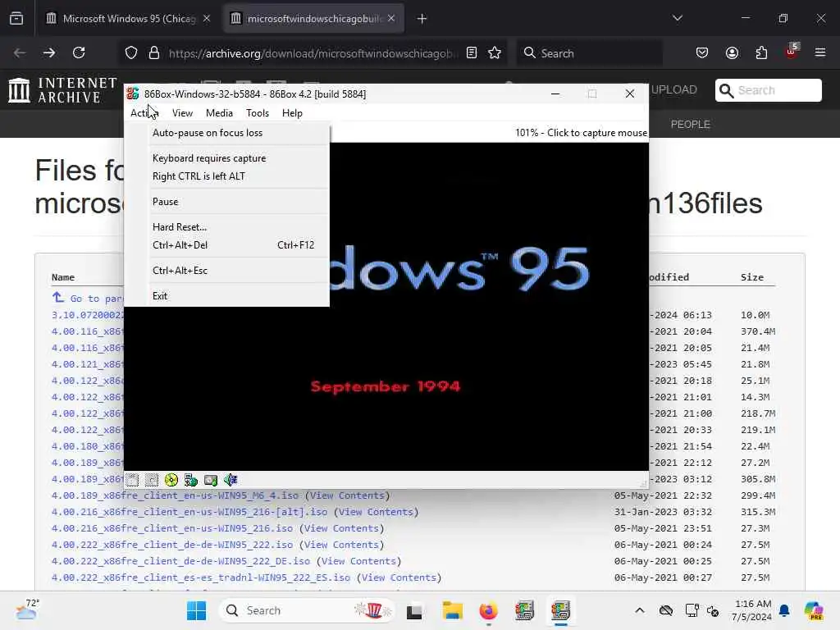Open File Explorer from the taskbar
Viewport: 840px width, 630px height.
452,610
